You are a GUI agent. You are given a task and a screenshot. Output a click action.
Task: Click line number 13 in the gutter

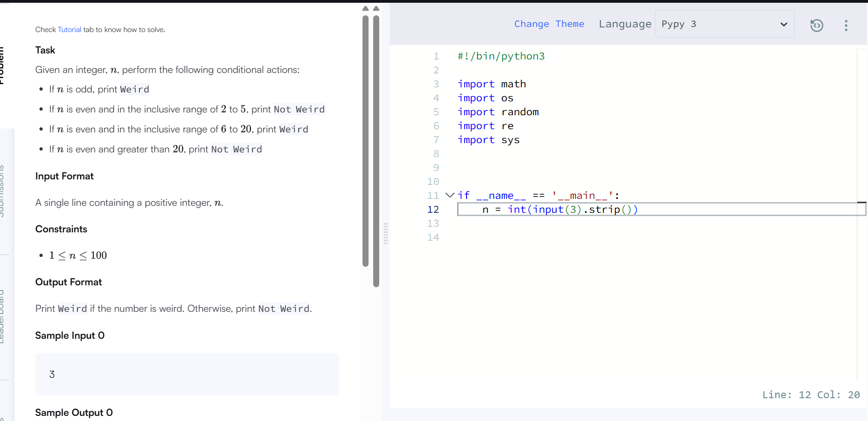click(x=433, y=224)
